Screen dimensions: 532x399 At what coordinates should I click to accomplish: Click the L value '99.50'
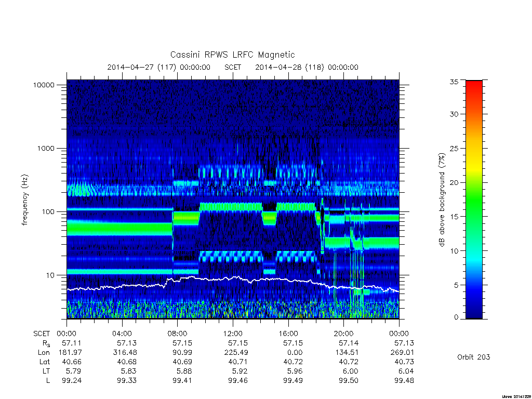(349, 381)
